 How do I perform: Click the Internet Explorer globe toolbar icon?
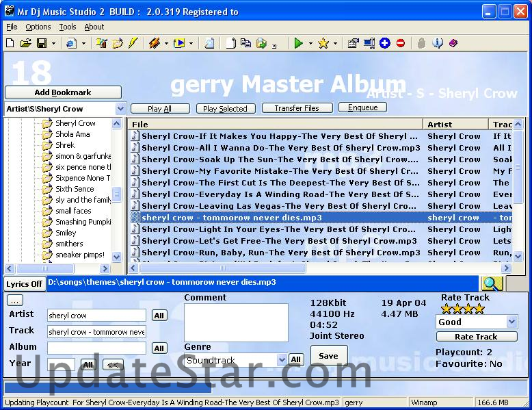click(71, 44)
